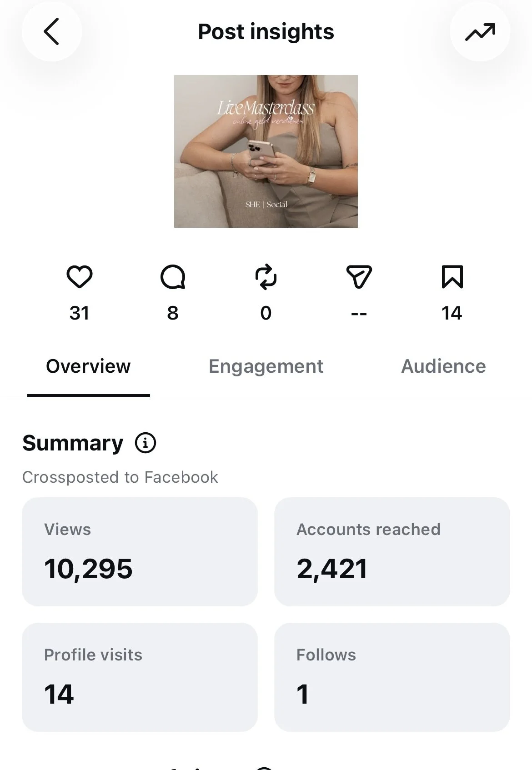Screen dimensions: 532x770
Task: Open the Profile visits card
Action: click(140, 677)
